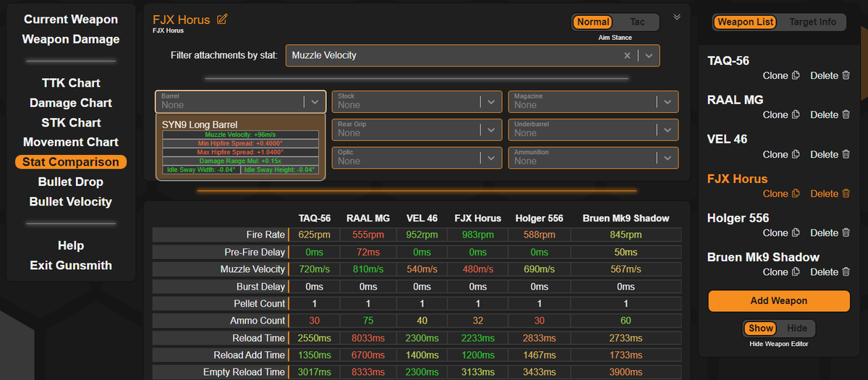Open the Damage Chart
The width and height of the screenshot is (868, 380).
tap(71, 103)
